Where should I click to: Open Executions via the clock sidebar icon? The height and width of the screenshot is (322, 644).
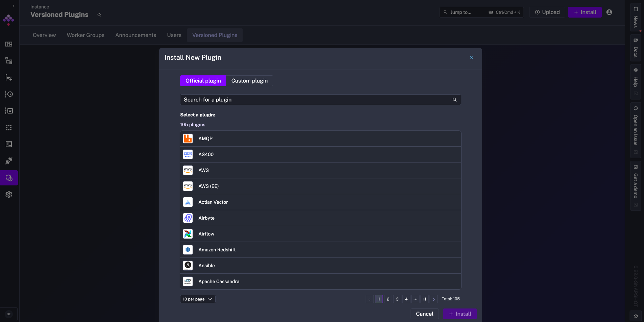[x=9, y=94]
